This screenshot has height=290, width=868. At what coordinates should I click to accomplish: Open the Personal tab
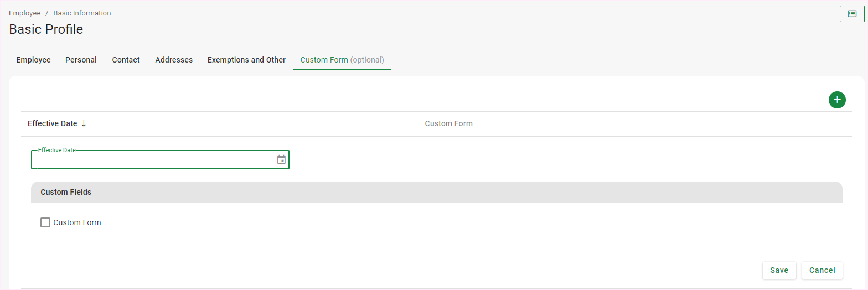click(81, 60)
